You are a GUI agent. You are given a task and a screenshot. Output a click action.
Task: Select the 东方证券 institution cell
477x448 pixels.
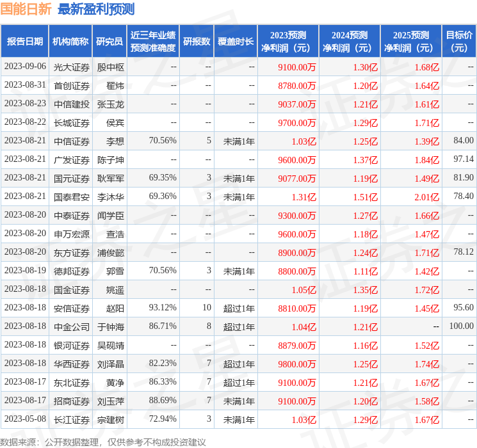tap(72, 253)
